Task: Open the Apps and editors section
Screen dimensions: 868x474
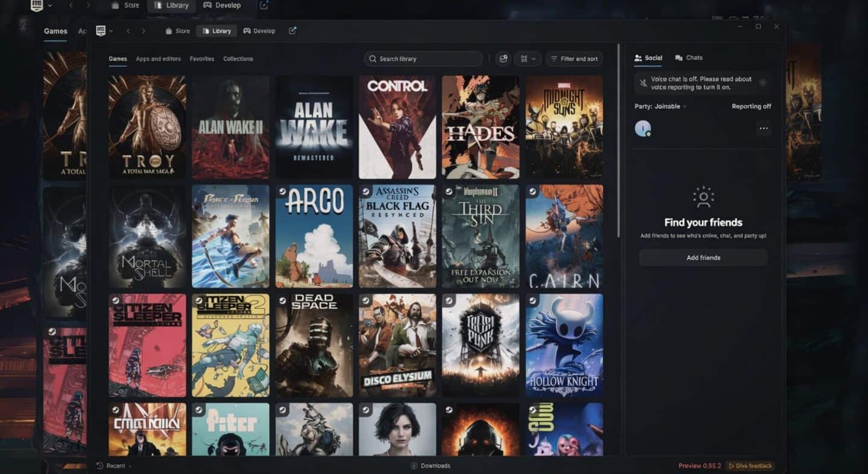Action: pos(159,59)
